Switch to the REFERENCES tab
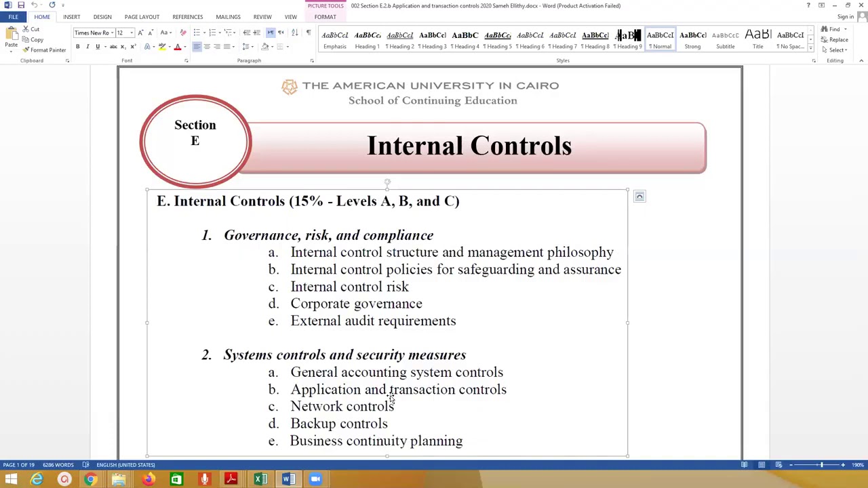This screenshot has width=868, height=488. (187, 17)
